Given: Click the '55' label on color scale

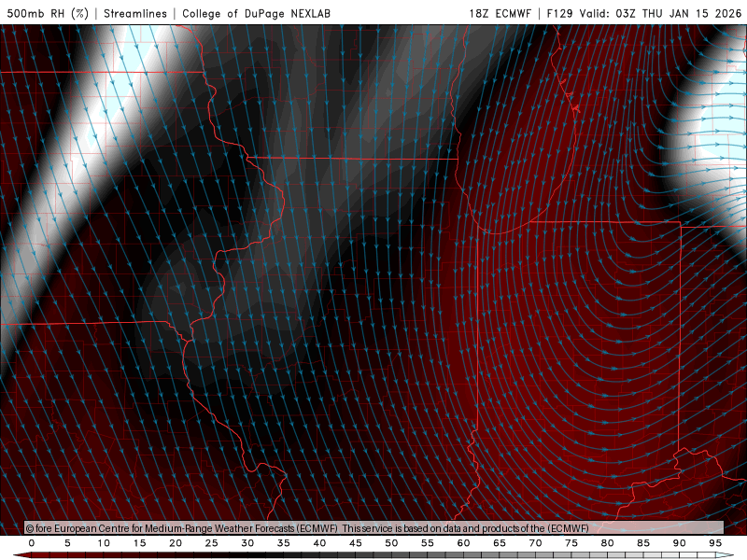Looking at the screenshot, I should (x=428, y=543).
